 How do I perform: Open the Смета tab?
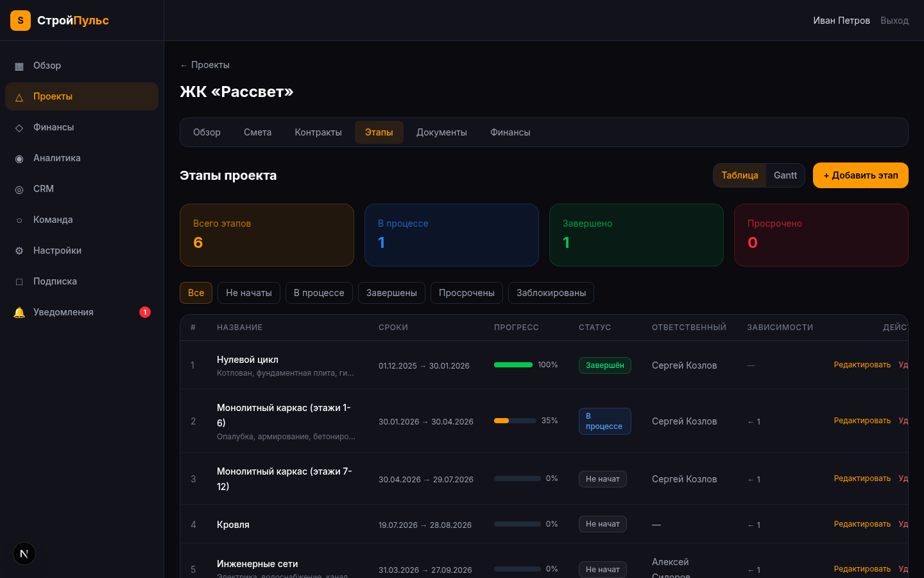257,132
